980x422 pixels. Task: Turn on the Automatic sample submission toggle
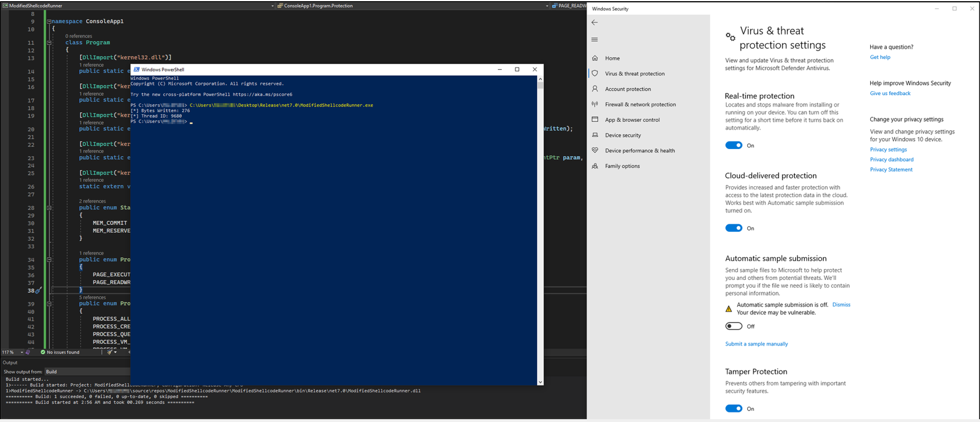pos(734,326)
